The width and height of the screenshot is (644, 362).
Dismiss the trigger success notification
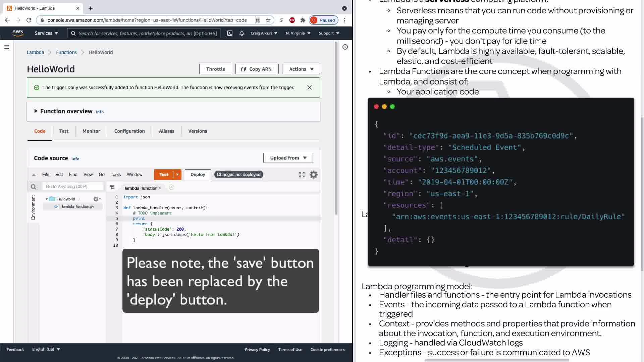tap(309, 87)
